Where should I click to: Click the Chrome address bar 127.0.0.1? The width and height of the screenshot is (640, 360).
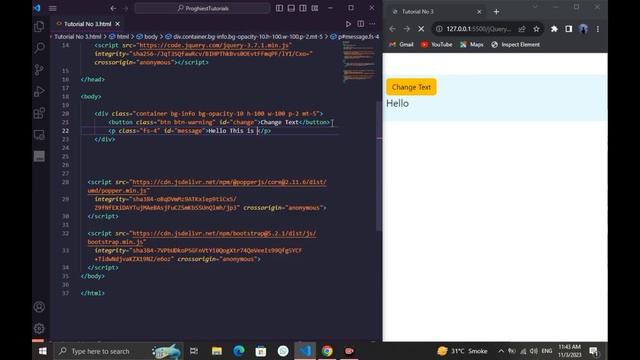pos(478,29)
